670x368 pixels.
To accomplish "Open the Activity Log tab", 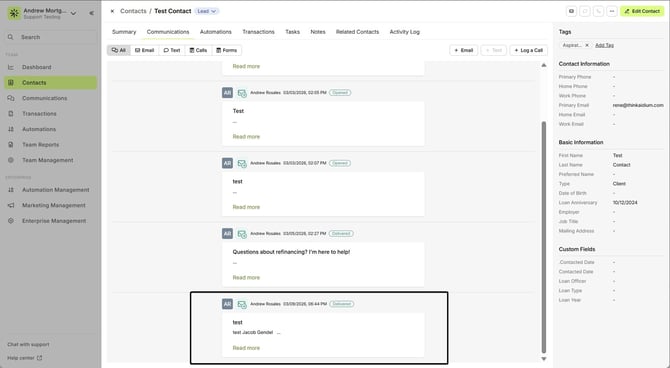I will coord(405,32).
